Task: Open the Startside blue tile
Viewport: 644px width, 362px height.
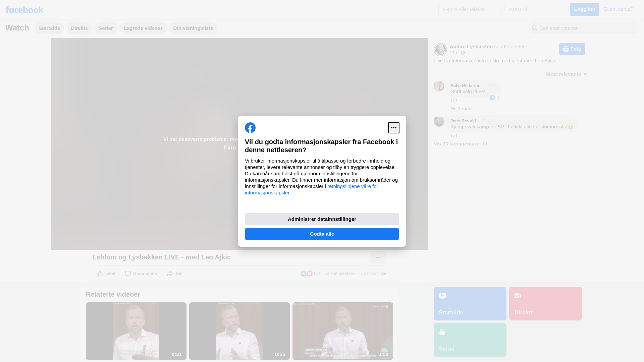Action: (470, 304)
